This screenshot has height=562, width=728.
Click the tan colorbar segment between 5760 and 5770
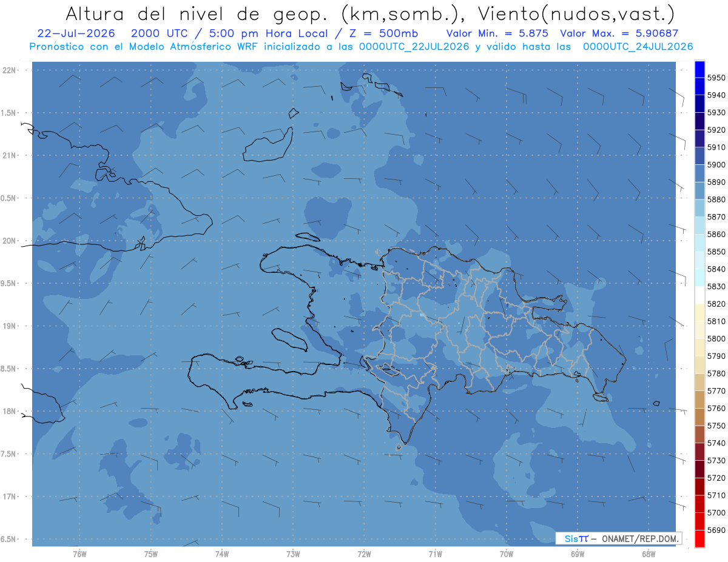(699, 400)
